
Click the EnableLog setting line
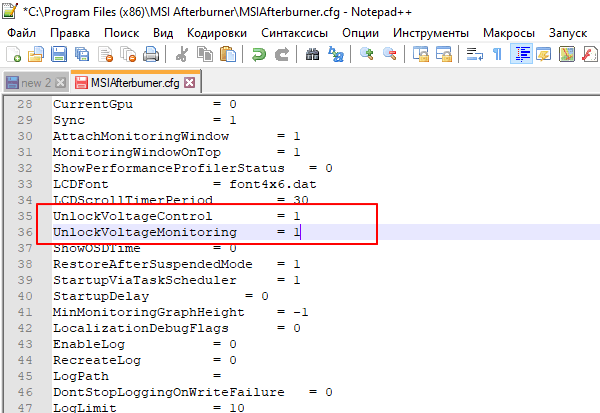click(x=145, y=344)
